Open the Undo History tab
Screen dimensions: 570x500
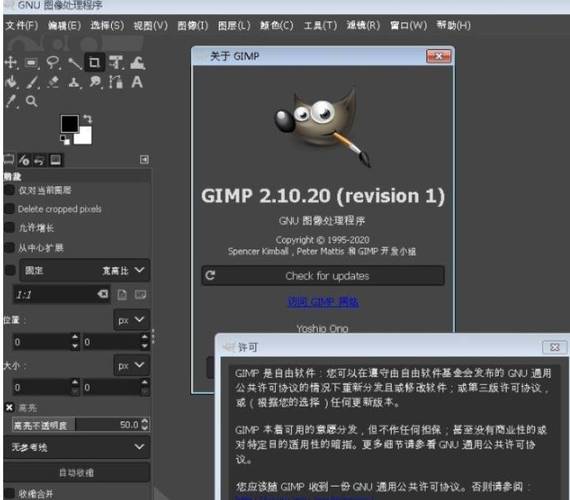(x=39, y=160)
